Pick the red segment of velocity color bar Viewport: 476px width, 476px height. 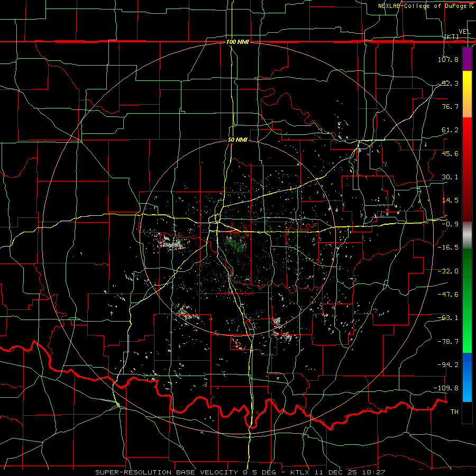pos(467,169)
